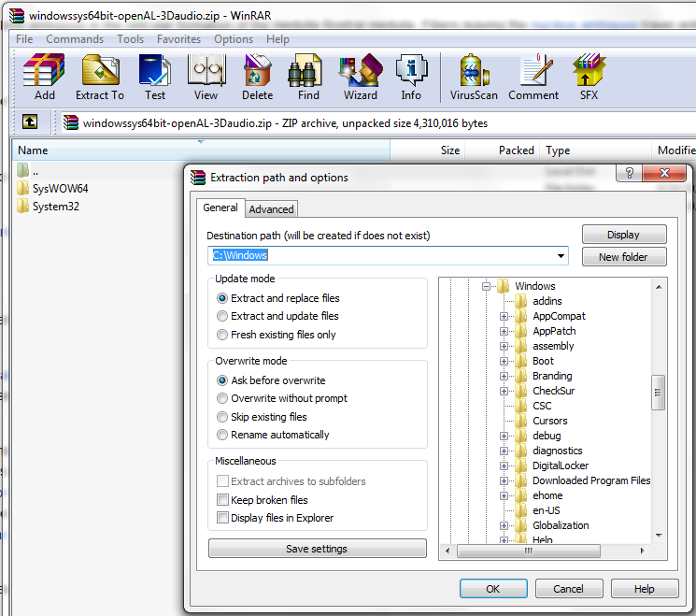Select Skip existing files option
Screen dimensions: 696x616
(222, 417)
